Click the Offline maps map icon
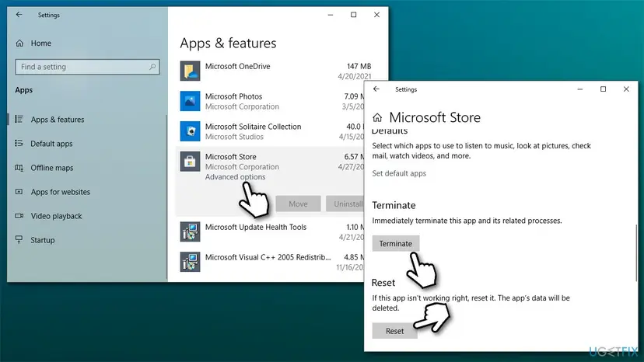Screen dimensions: 644x362 (19, 168)
